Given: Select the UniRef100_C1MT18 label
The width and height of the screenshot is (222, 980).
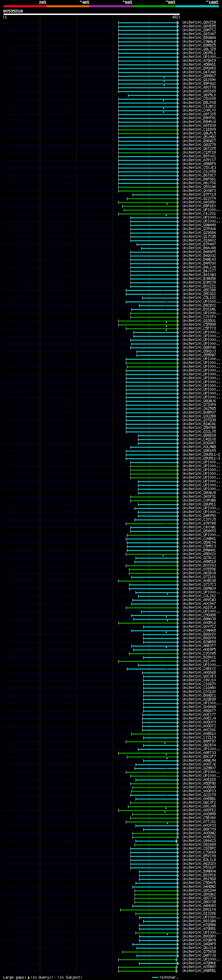Looking at the screenshot, I should [x=199, y=153].
